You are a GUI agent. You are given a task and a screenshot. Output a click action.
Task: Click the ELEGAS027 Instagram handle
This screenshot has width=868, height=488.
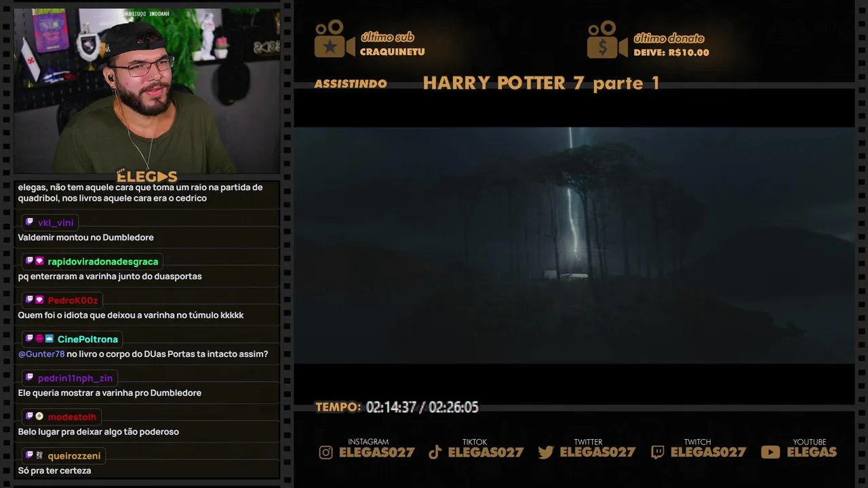point(376,452)
